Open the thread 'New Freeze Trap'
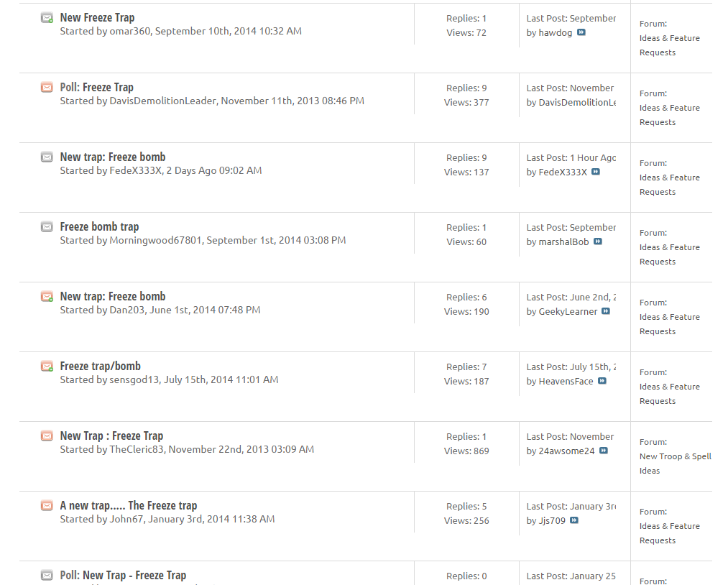728x585 pixels. coord(97,17)
